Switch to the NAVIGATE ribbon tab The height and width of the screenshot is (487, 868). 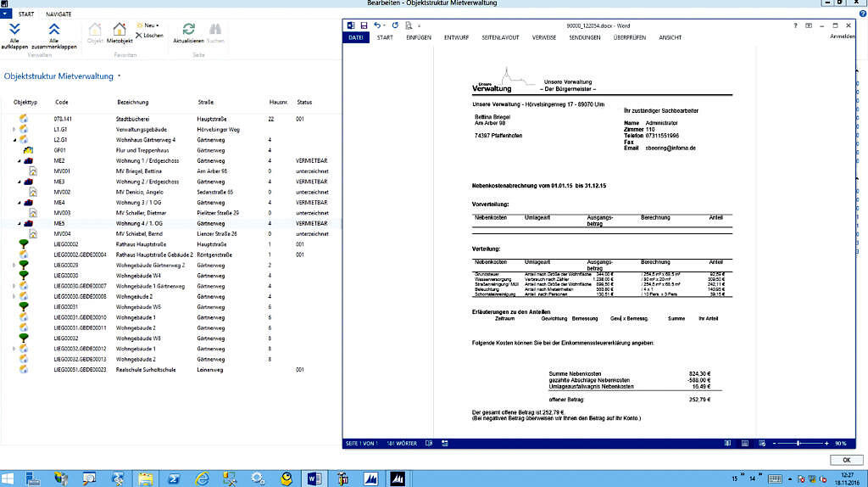(x=58, y=14)
